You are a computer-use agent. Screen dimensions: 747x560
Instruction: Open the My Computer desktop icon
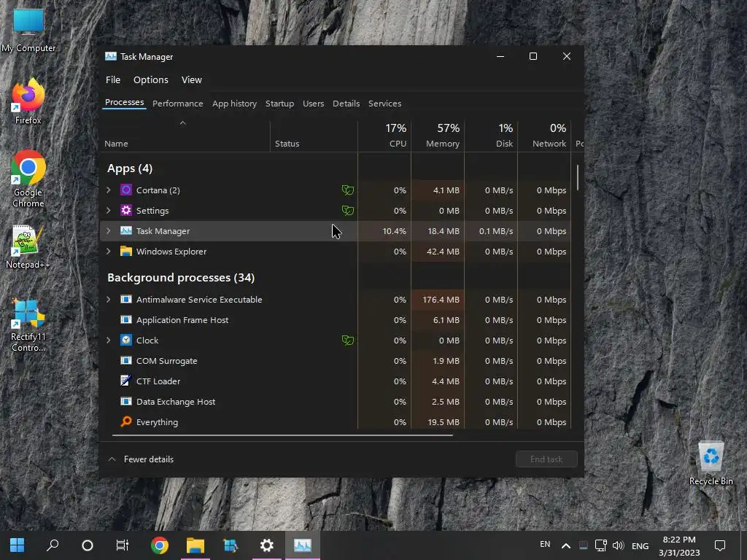coord(28,29)
